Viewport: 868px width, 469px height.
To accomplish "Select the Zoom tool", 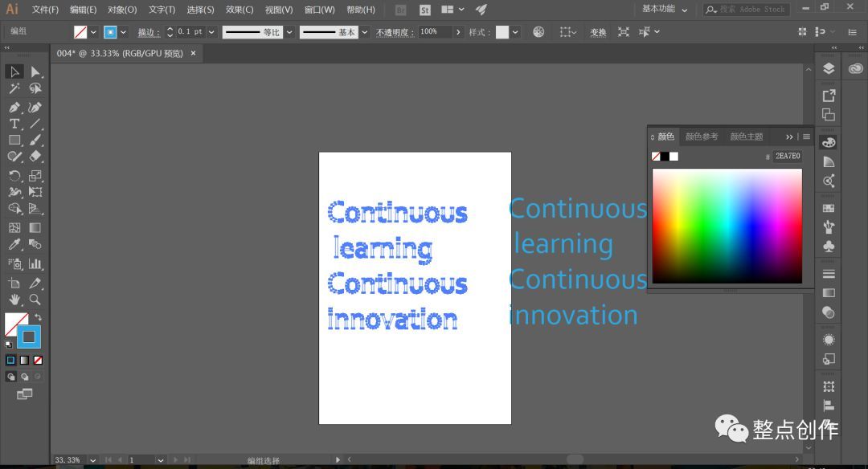I will pos(35,300).
